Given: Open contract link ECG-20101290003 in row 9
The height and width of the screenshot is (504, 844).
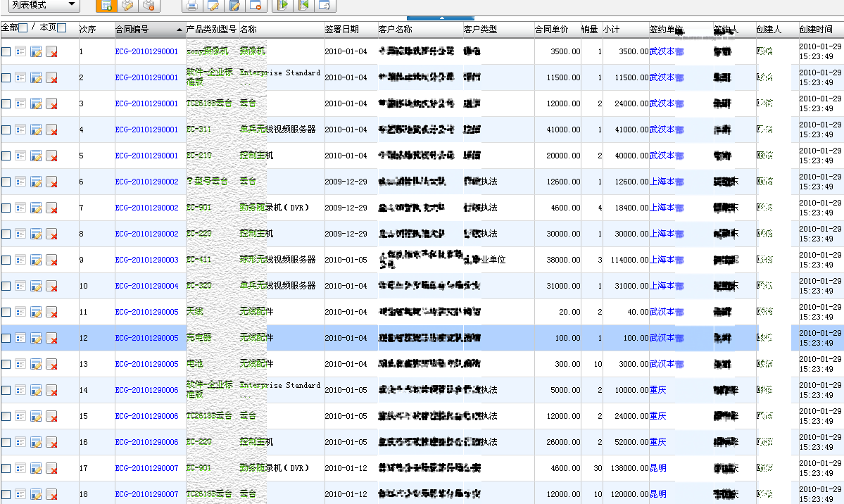Looking at the screenshot, I should (146, 260).
